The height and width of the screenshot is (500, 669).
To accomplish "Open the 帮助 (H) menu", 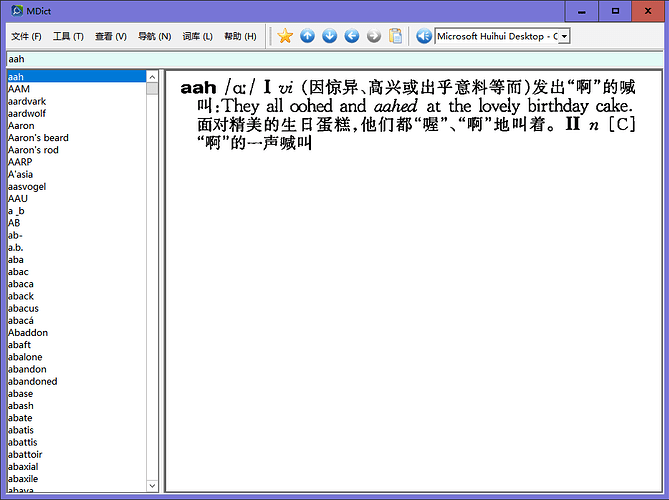I will 240,36.
